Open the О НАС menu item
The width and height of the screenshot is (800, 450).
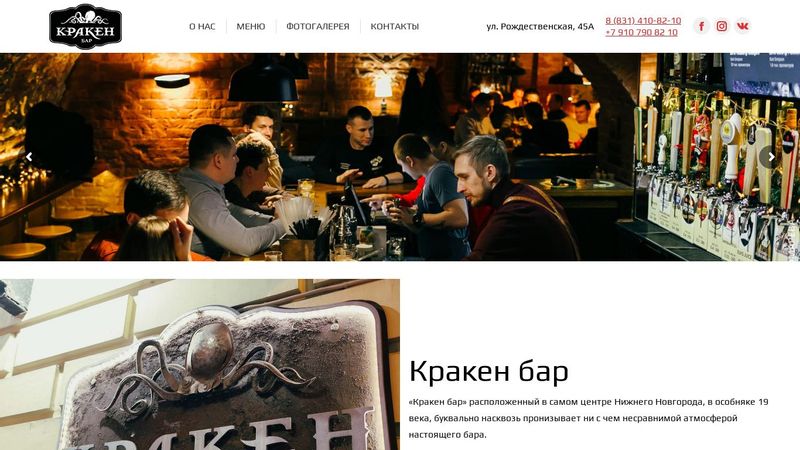tap(202, 27)
